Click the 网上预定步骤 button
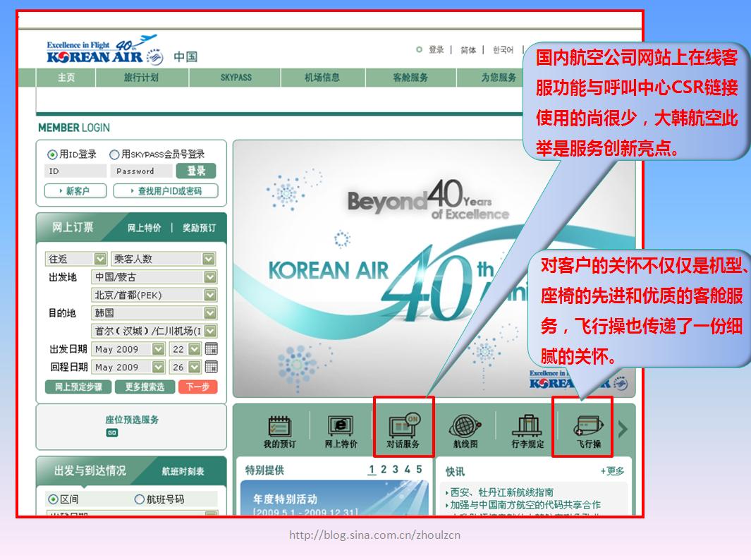This screenshot has width=751, height=560. pos(78,386)
